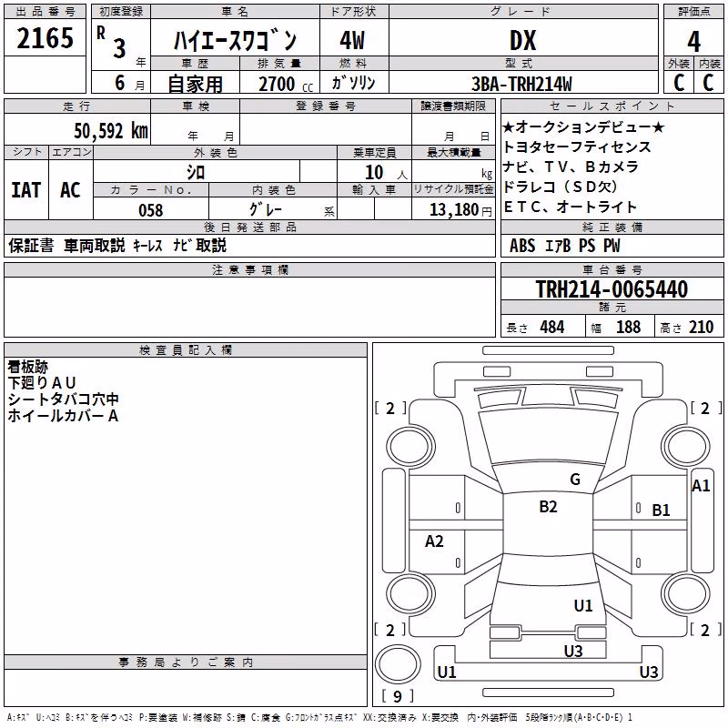Click the 検査員記入欄 section header

(x=186, y=350)
